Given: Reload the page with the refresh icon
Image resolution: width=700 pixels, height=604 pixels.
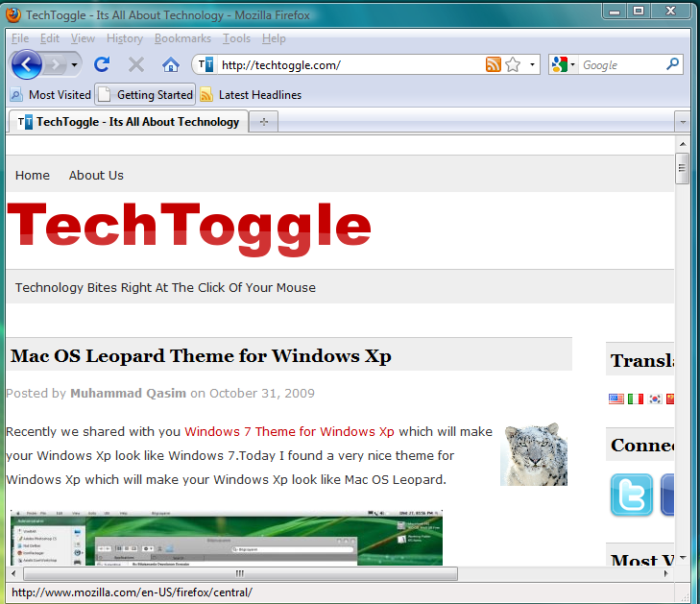Looking at the screenshot, I should 102,65.
